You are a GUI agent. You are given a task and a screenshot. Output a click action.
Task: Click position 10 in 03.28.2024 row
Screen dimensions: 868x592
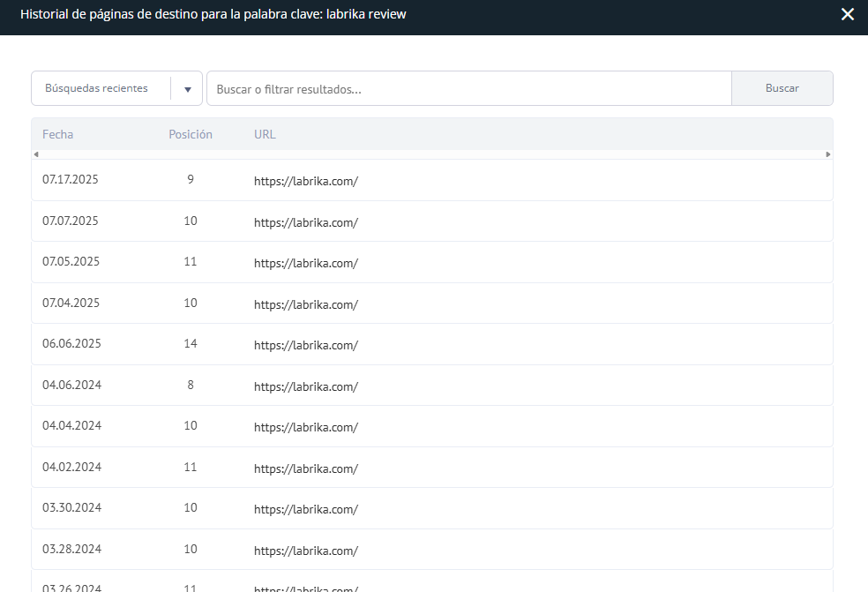pyautogui.click(x=191, y=549)
